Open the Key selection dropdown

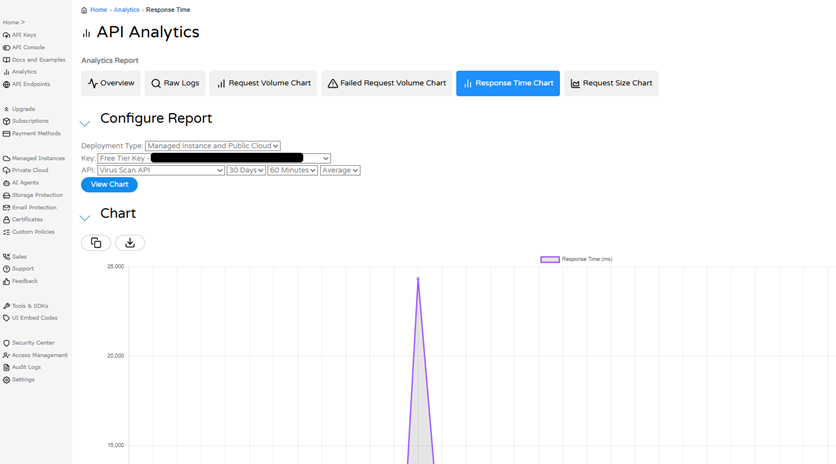coord(214,158)
